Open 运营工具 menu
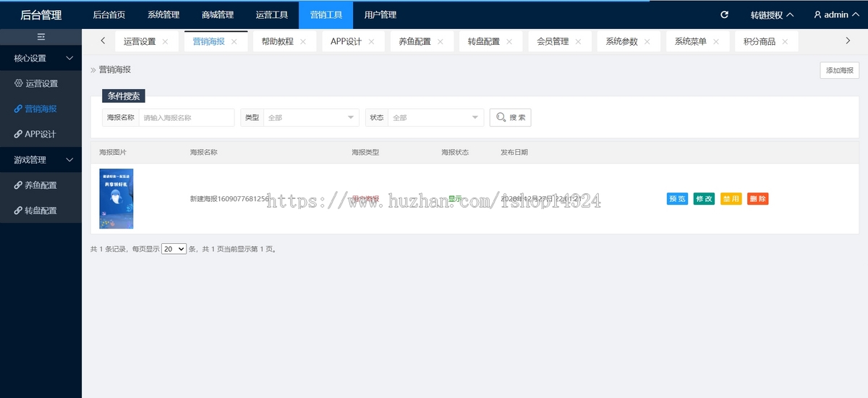The width and height of the screenshot is (868, 398). [272, 14]
